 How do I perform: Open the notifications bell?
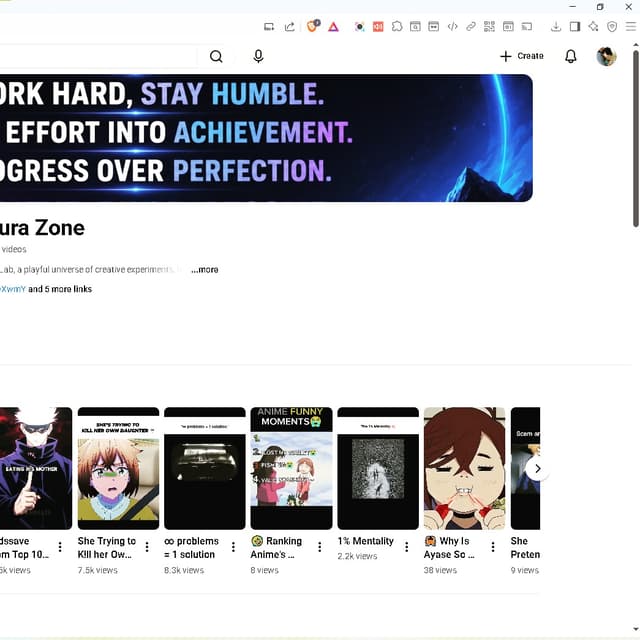tap(571, 56)
